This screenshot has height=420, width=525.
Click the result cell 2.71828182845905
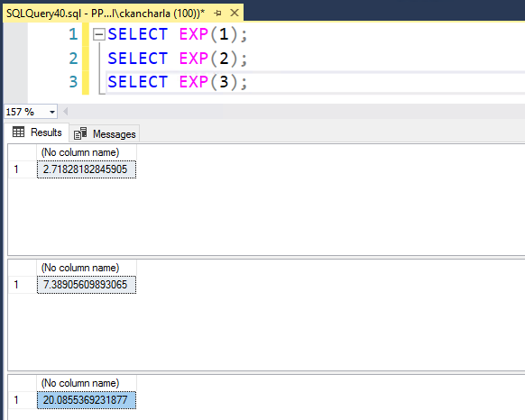click(87, 169)
